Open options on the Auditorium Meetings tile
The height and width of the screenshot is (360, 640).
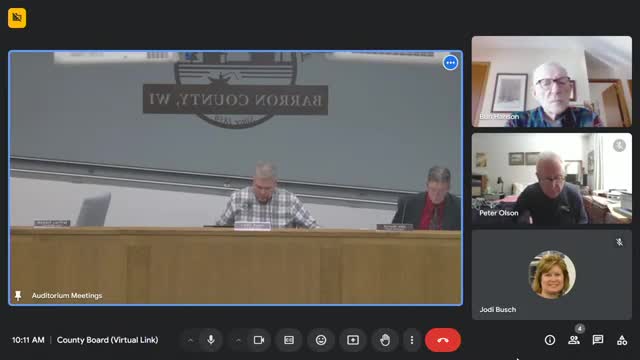(450, 63)
